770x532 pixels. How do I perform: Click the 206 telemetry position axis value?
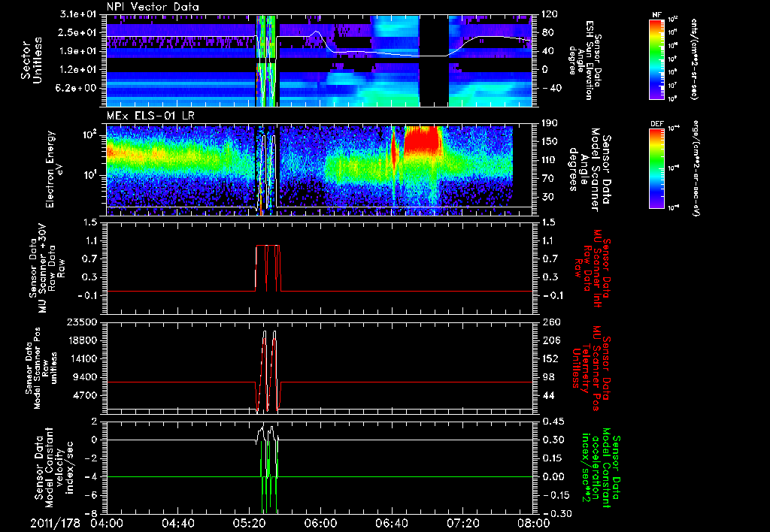point(550,340)
